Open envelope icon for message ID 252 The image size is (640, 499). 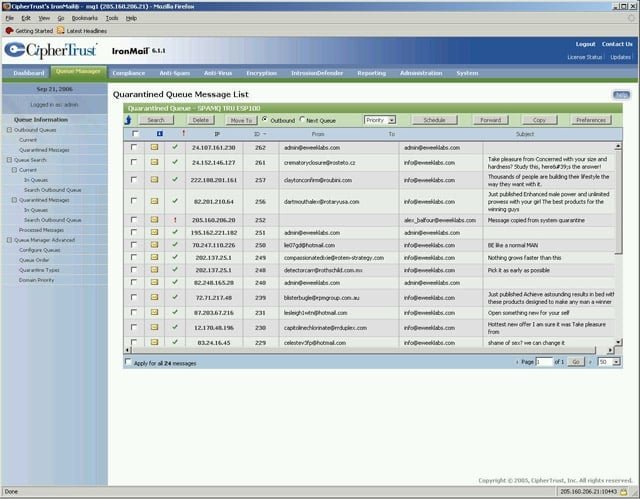click(154, 220)
